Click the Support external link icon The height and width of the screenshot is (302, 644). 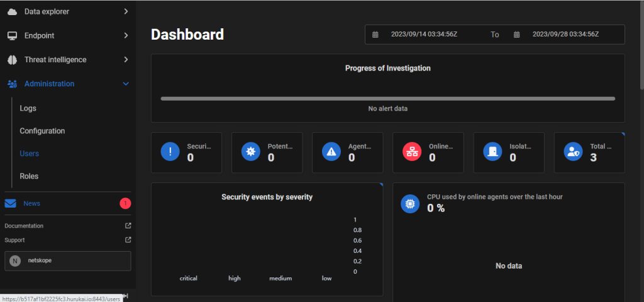(x=128, y=240)
